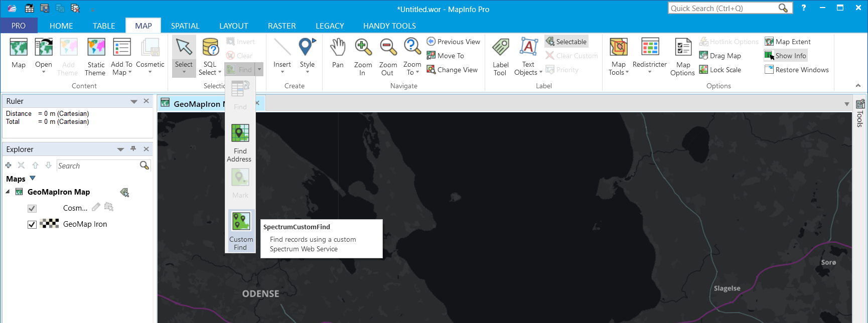
Task: Click the Explorer Search field
Action: [x=98, y=166]
